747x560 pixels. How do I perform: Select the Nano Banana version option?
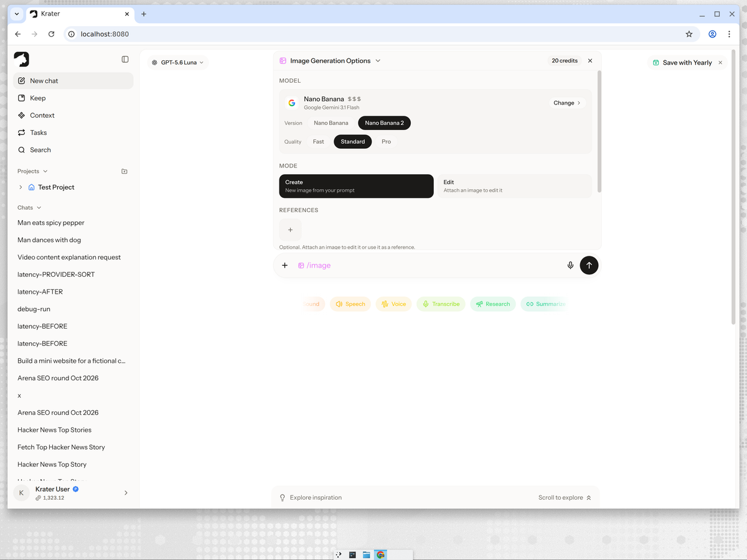[331, 123]
